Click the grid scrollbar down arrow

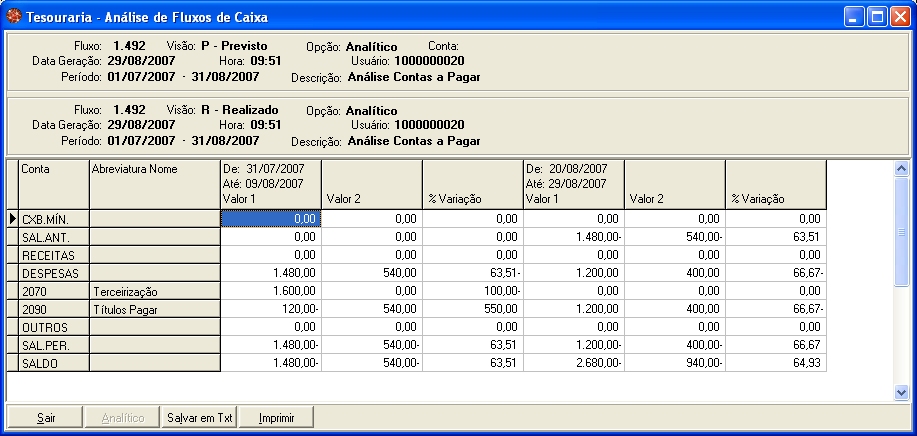pyautogui.click(x=901, y=392)
